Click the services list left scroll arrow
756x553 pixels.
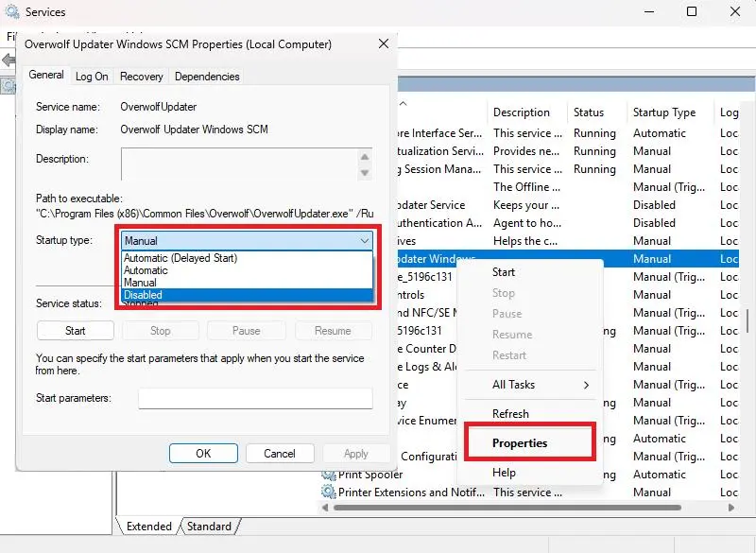click(325, 508)
